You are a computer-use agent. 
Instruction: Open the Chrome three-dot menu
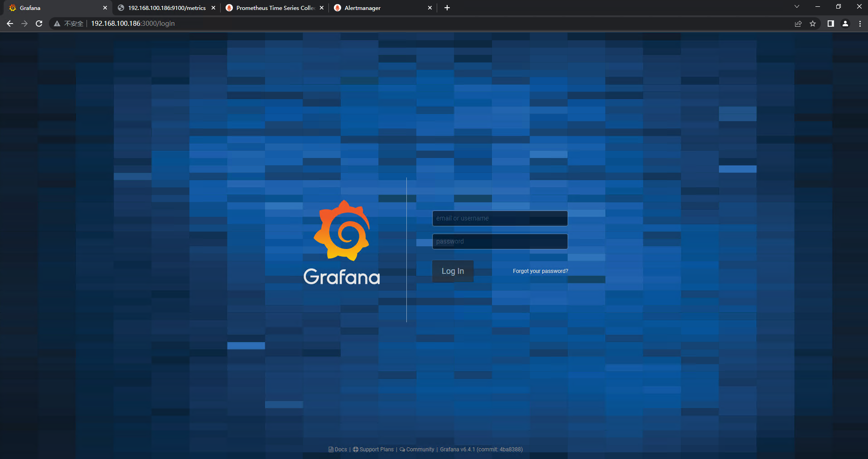860,24
